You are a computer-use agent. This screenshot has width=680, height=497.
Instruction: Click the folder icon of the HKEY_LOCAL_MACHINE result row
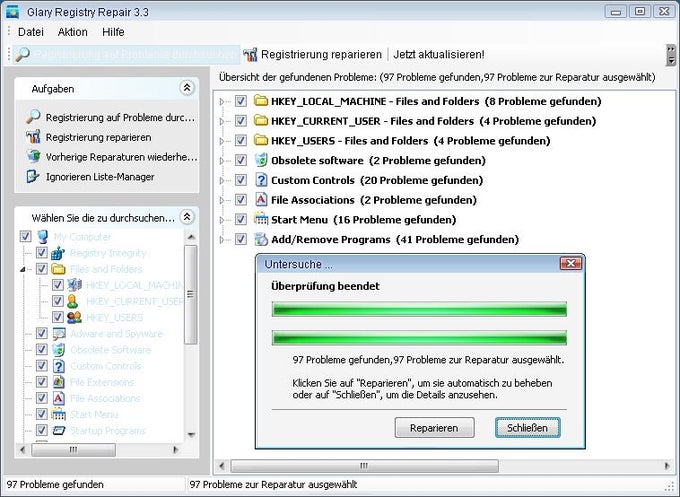[261, 101]
